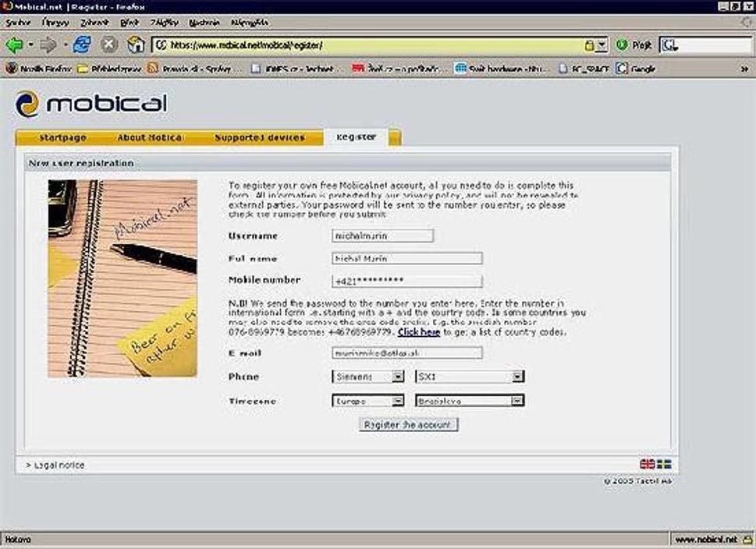The width and height of the screenshot is (756, 549).
Task: Click the activity throbber icon at the menu bar end
Action: click(x=747, y=22)
